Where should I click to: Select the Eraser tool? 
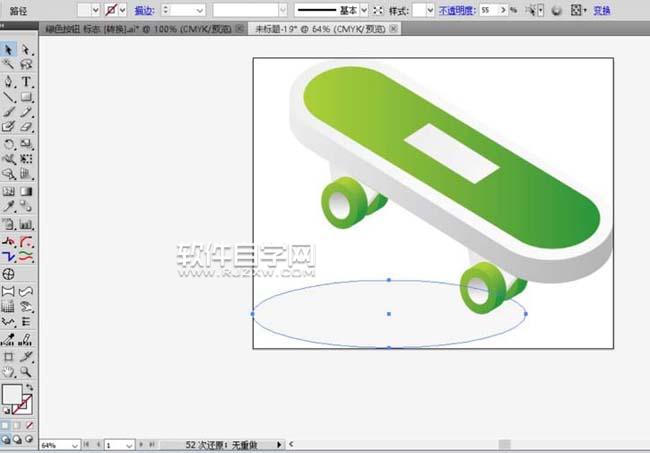point(26,127)
